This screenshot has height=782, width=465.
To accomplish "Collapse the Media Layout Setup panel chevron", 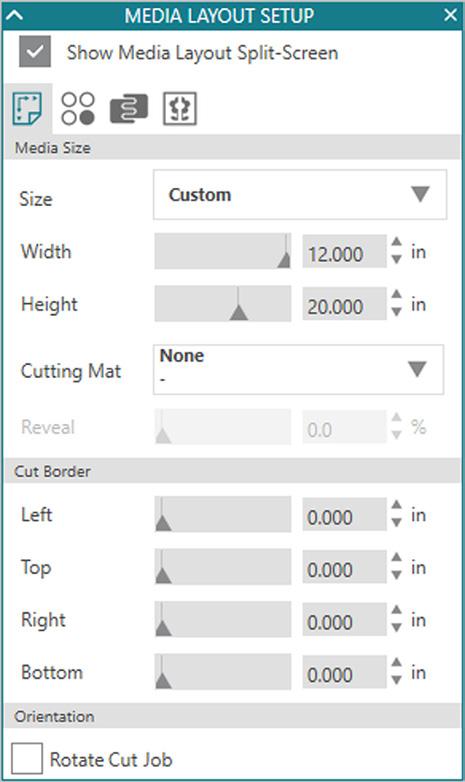I will coord(15,15).
